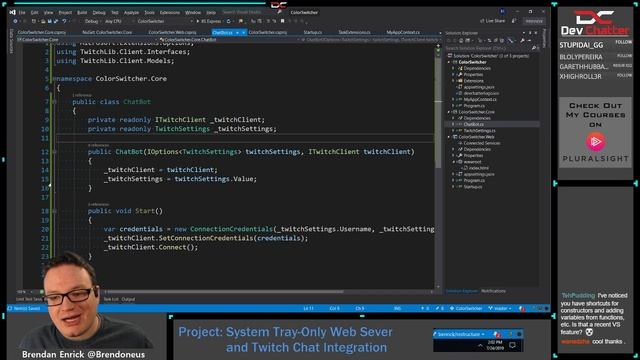Switch to Notifications tab below Solution Explorer
Image resolution: width=640 pixels, height=360 pixels.
493,291
